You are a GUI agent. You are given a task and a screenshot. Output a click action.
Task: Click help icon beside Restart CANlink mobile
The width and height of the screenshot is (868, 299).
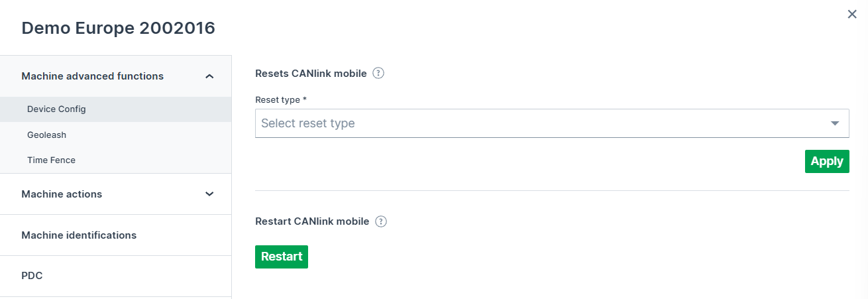click(x=381, y=221)
